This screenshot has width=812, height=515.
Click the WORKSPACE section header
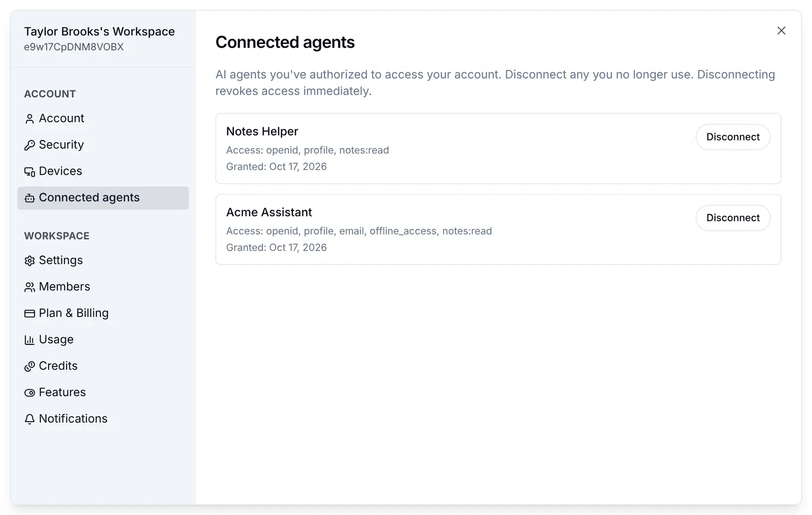57,236
